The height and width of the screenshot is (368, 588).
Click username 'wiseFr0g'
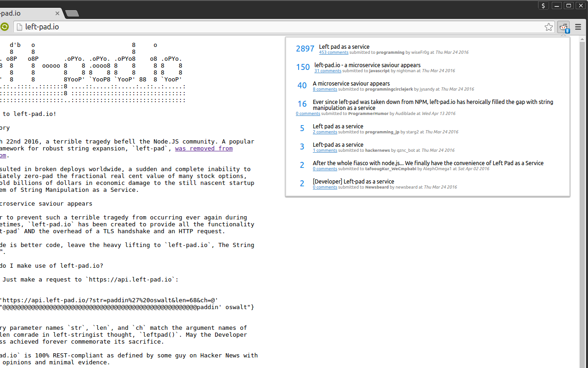420,52
